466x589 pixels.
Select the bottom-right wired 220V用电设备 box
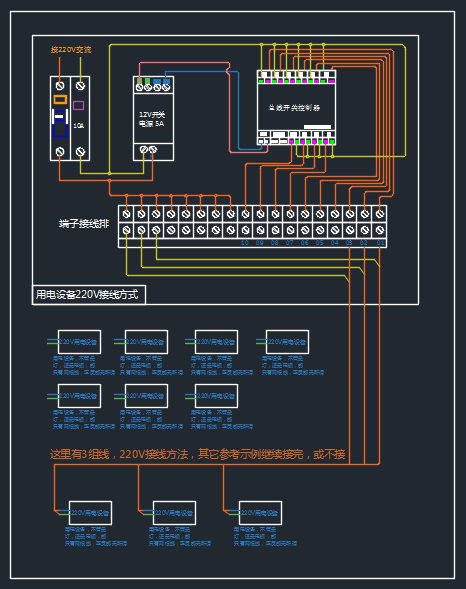pos(260,513)
